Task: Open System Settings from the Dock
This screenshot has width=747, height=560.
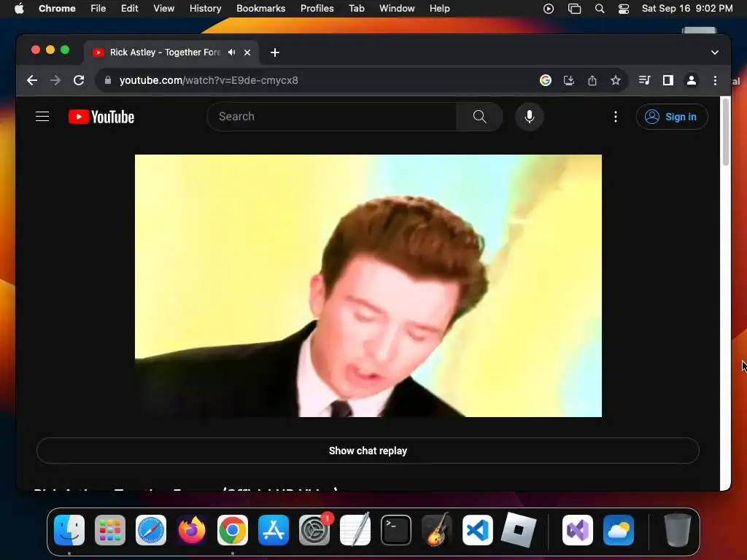Action: [x=314, y=529]
